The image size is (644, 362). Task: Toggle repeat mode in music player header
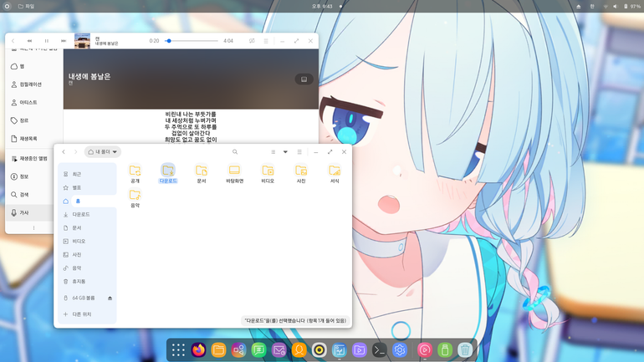tap(252, 41)
